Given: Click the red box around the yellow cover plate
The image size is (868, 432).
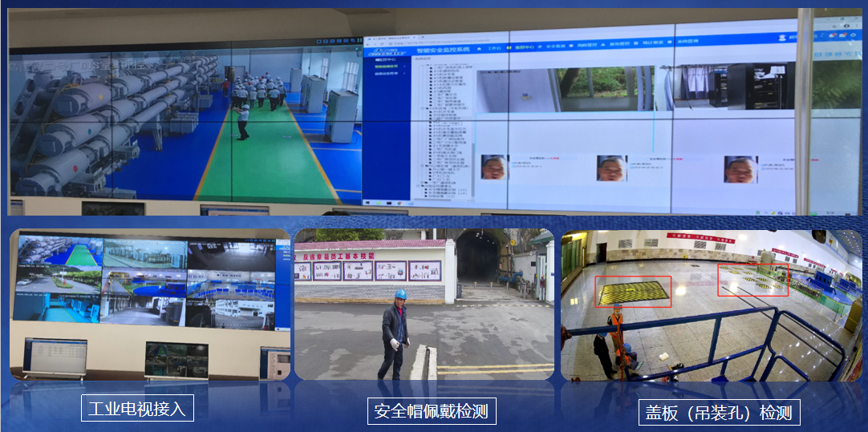Looking at the screenshot, I should point(634,292).
